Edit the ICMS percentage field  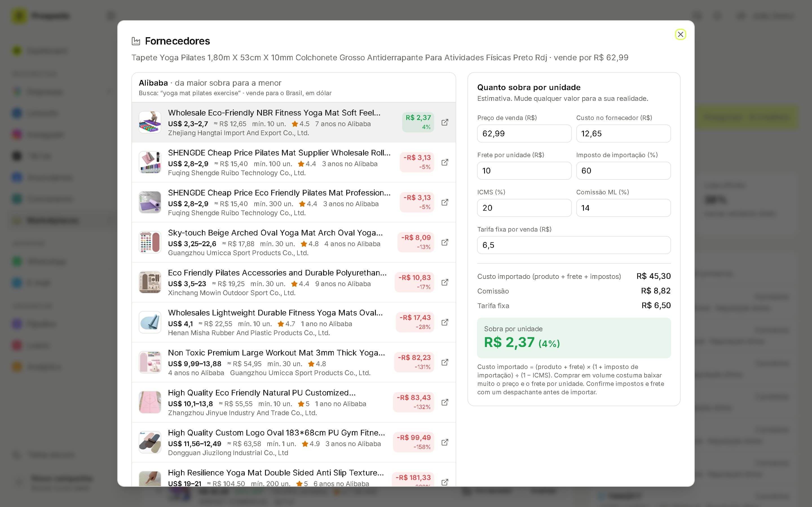[x=524, y=208]
